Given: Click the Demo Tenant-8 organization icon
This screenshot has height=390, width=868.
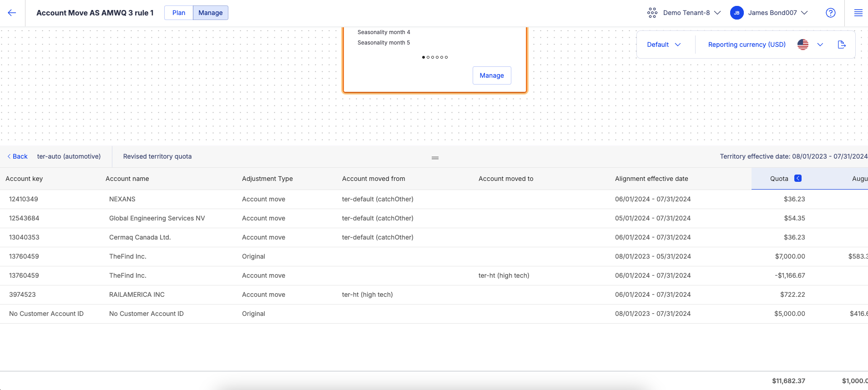Looking at the screenshot, I should tap(652, 13).
